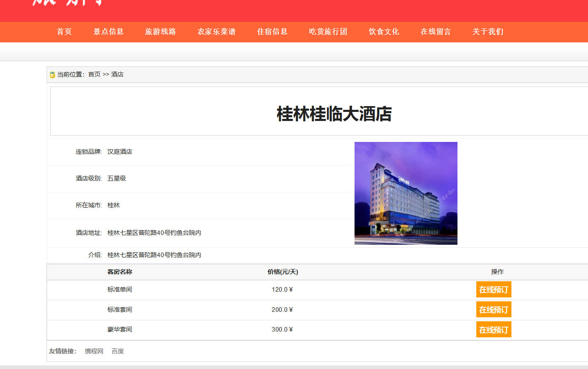
Task: Go to 景点信息 in navigation bar
Action: click(108, 32)
